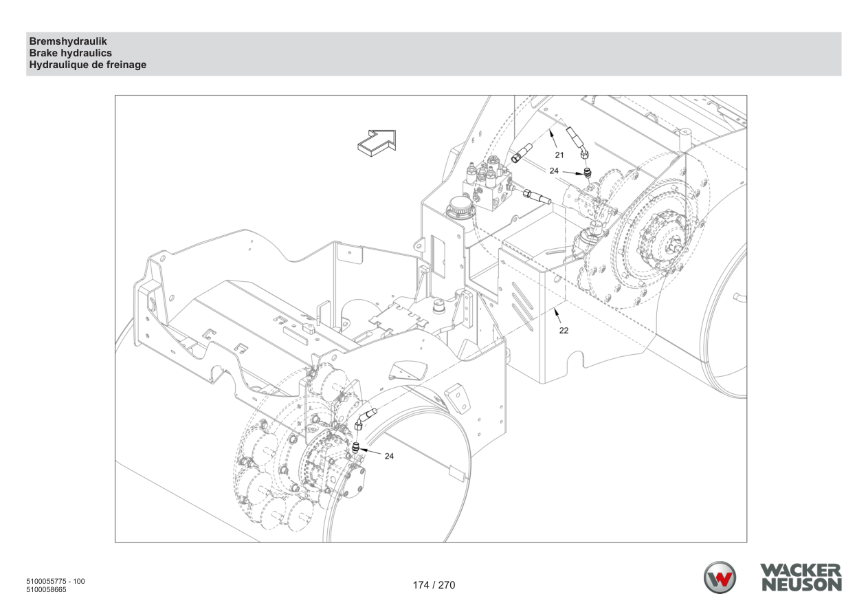Click the lower callout number 24
The height and width of the screenshot is (614, 868).
(389, 456)
